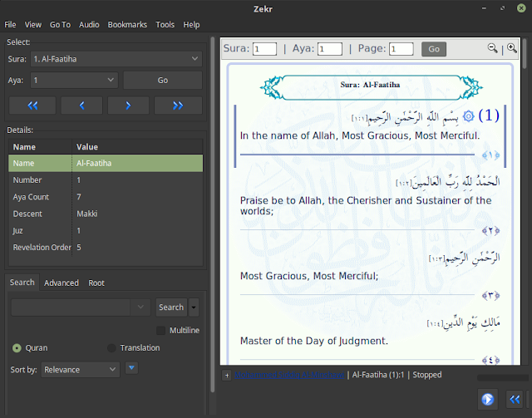Click verse 'Praise be to Allah' translation

click(x=366, y=205)
